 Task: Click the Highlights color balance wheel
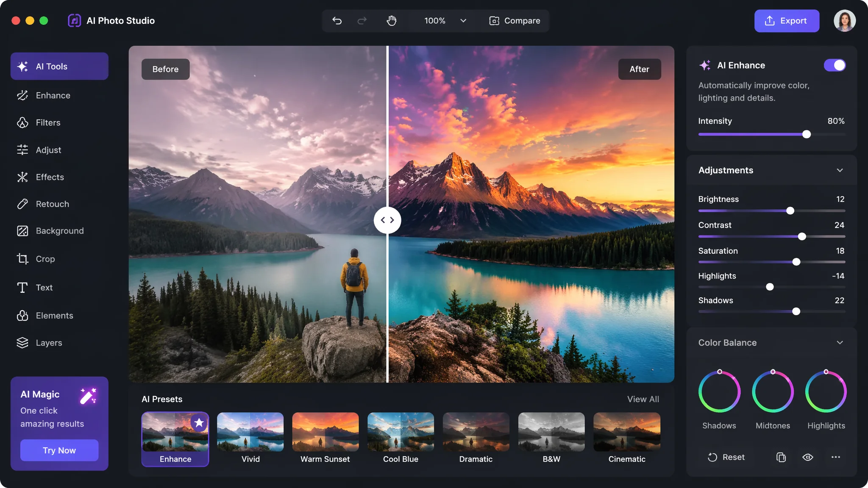pyautogui.click(x=826, y=391)
